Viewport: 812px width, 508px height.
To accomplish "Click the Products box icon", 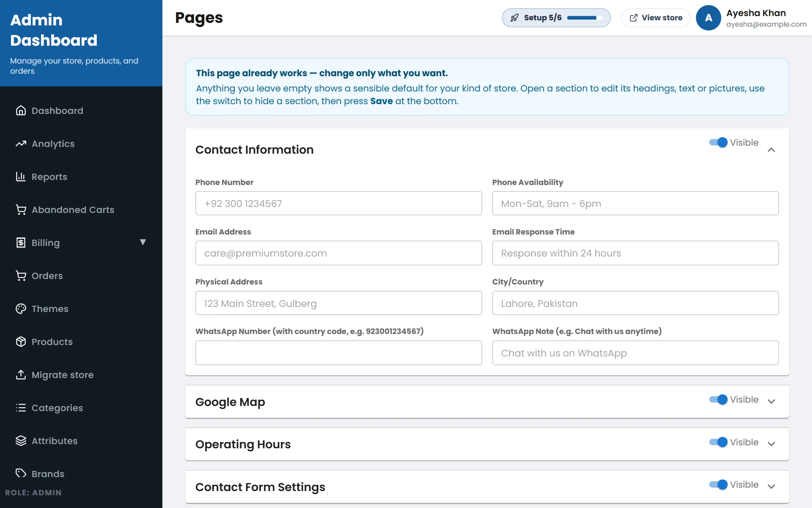I will tap(21, 342).
